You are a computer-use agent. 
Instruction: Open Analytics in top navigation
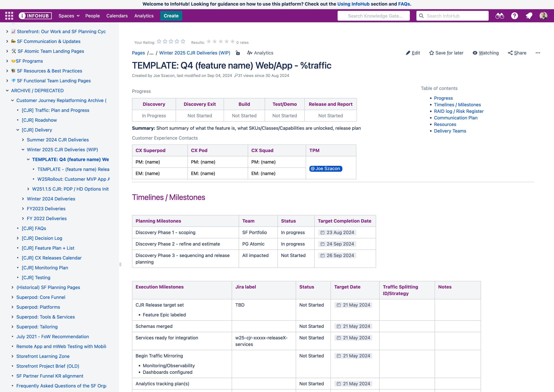point(144,16)
